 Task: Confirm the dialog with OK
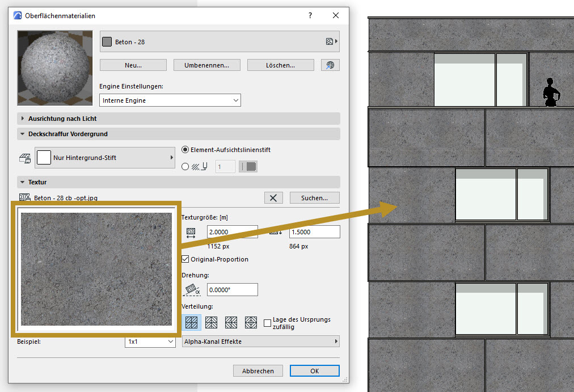click(x=315, y=371)
